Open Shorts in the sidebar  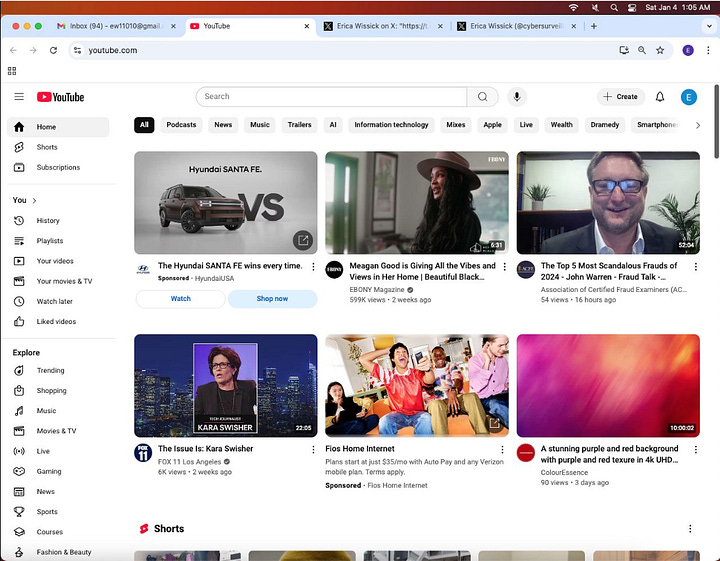58,147
